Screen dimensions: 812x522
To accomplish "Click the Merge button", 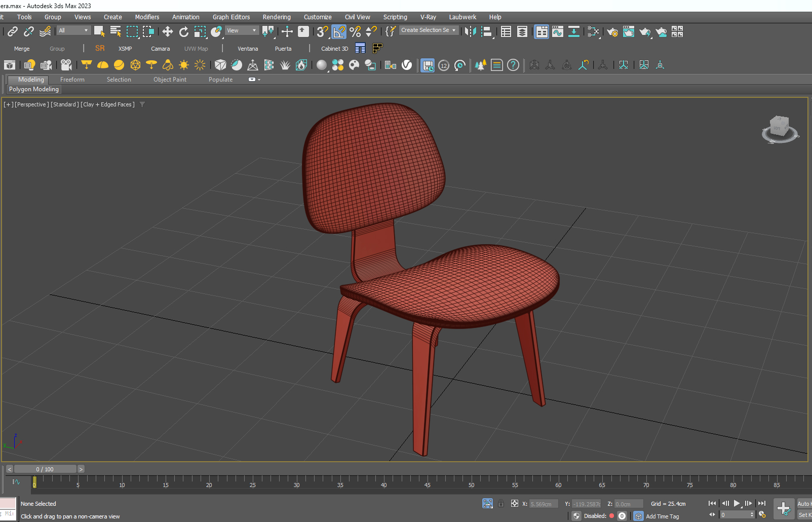I will 22,49.
